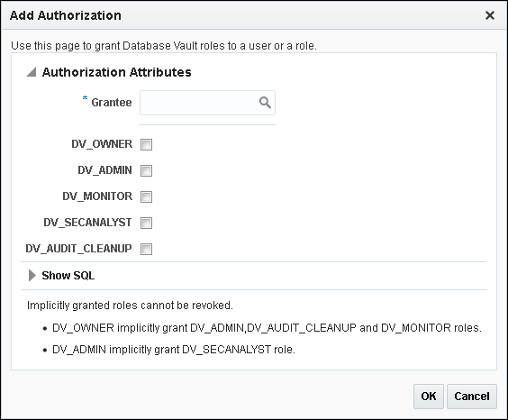Collapse the Authorization Attributes triangle
The height and width of the screenshot is (420, 508).
pyautogui.click(x=32, y=72)
